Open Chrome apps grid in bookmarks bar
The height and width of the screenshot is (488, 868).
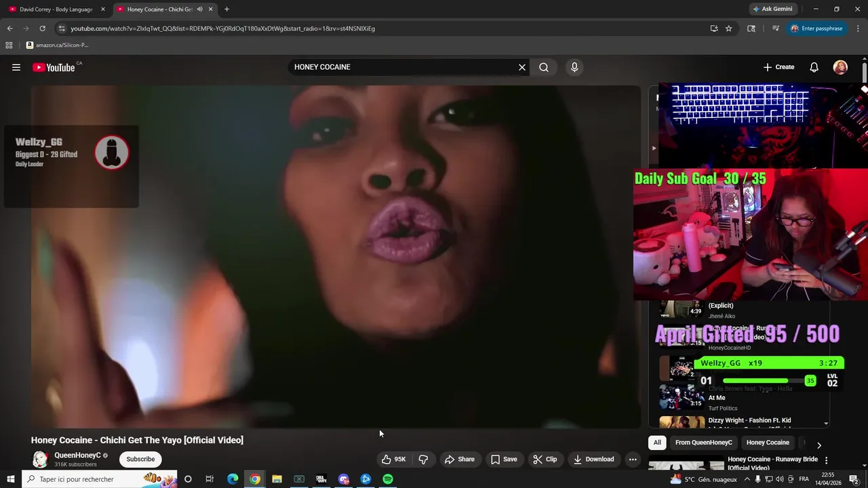[x=9, y=45]
